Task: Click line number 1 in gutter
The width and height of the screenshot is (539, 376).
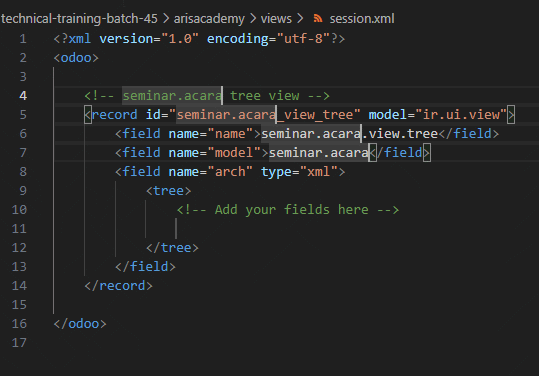Action: pyautogui.click(x=23, y=38)
